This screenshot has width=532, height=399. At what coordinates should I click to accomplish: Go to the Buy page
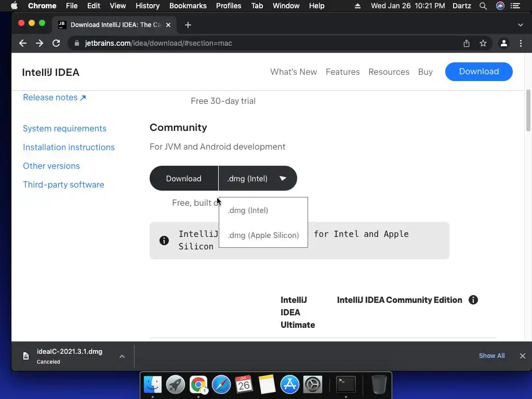(x=425, y=72)
